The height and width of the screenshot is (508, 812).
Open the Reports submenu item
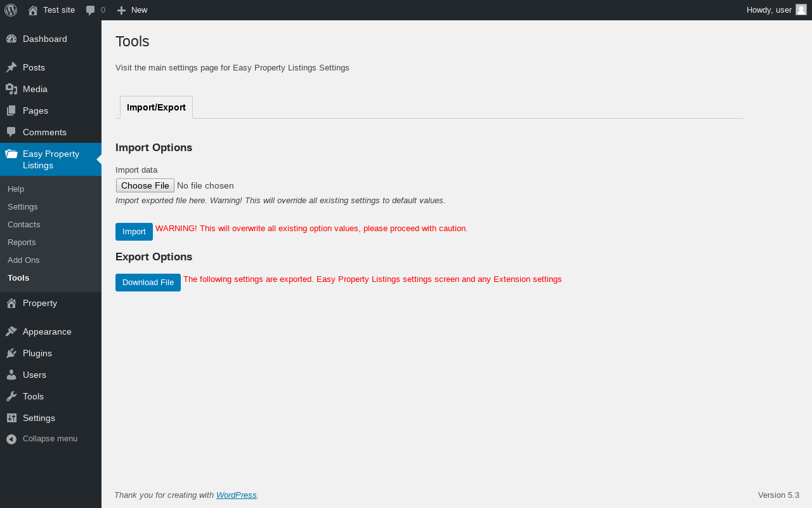22,243
